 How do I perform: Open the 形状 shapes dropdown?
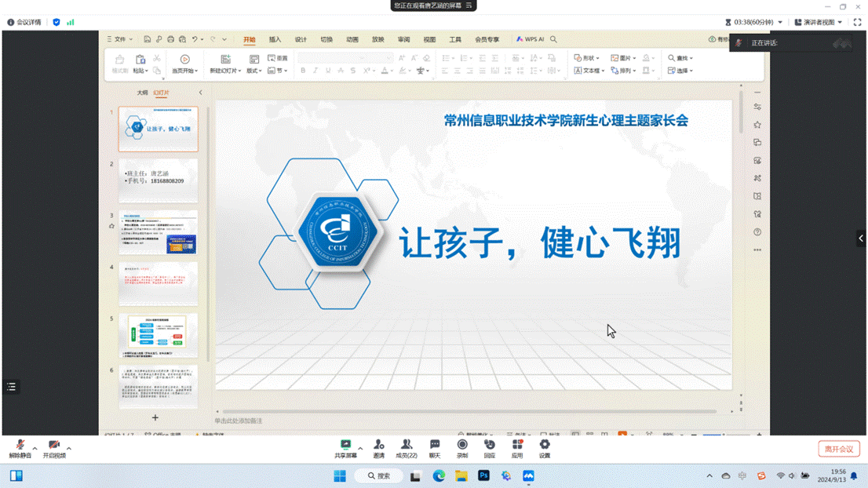587,58
